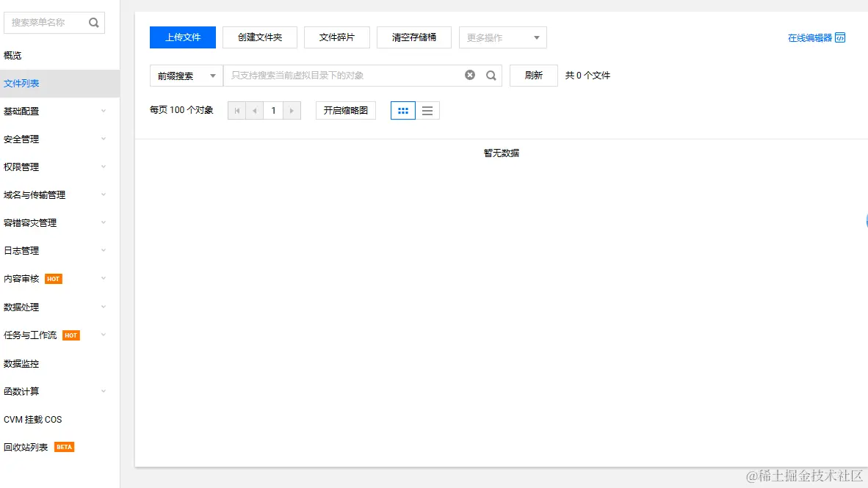Open the 更多操作 dropdown

502,37
